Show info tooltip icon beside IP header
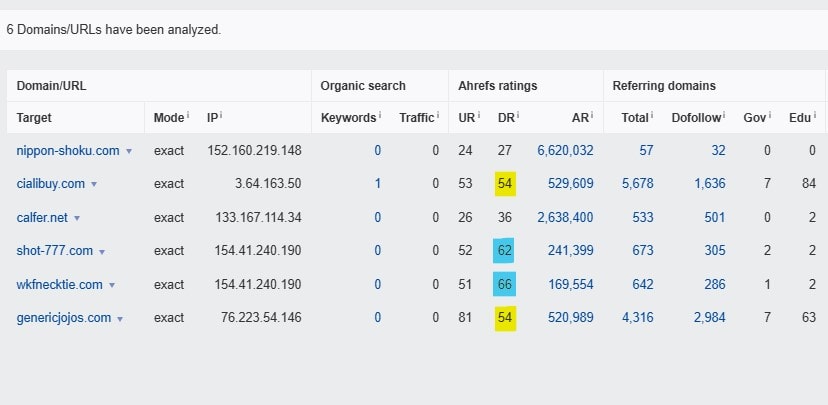This screenshot has height=405, width=828. point(221,115)
